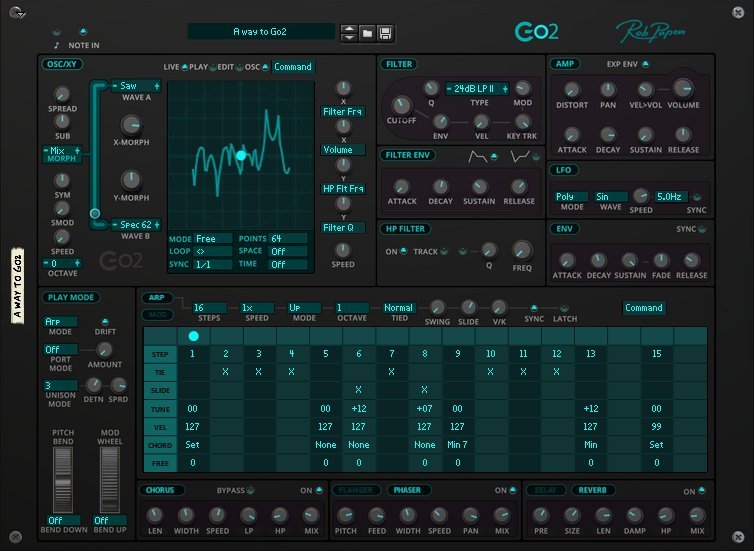
Task: Click the PAN knob
Action: point(608,89)
